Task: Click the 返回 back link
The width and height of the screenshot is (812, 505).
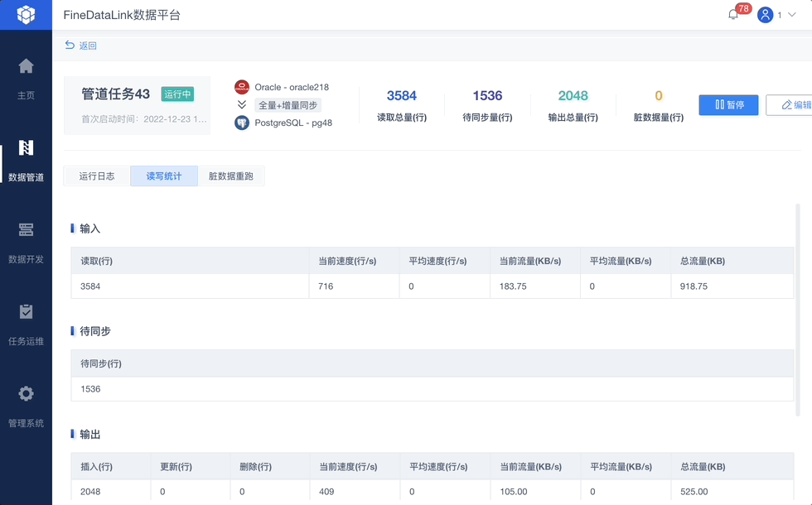Action: pyautogui.click(x=81, y=46)
